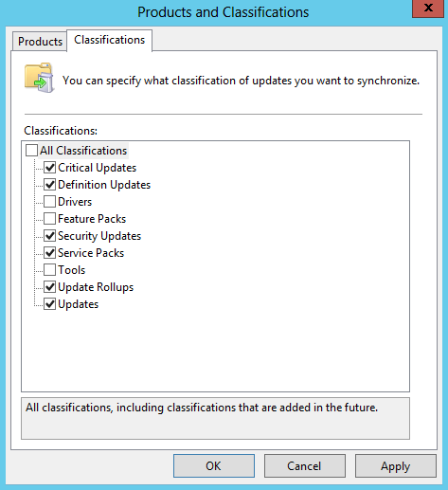Select the All Classifications tree label
448x490 pixels.
coord(83,151)
